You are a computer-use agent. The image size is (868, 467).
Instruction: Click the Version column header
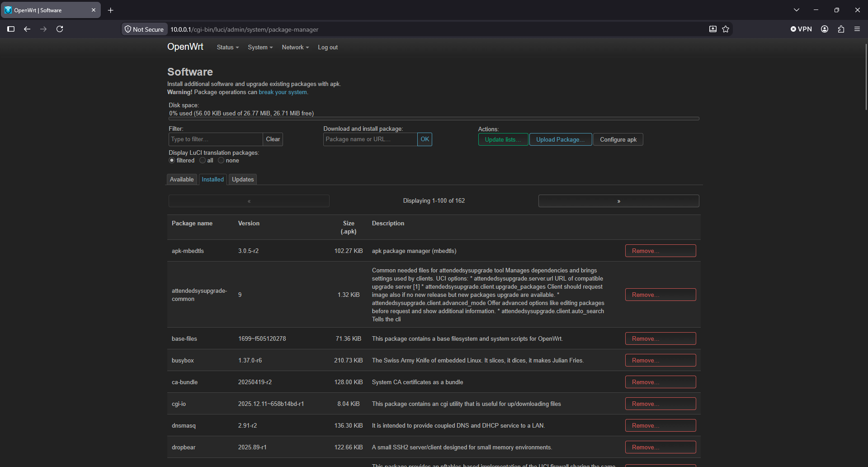(x=249, y=224)
